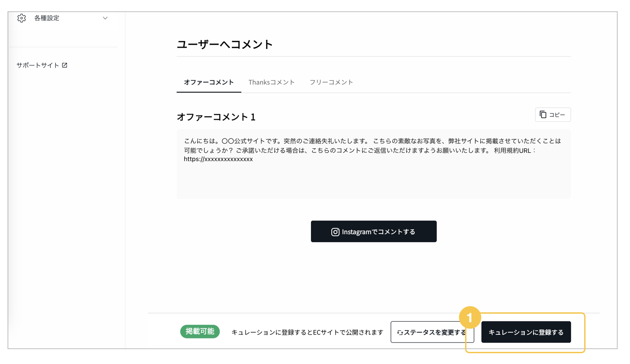The image size is (630, 364).
Task: Click the キュレーションに登録する button
Action: point(526,332)
